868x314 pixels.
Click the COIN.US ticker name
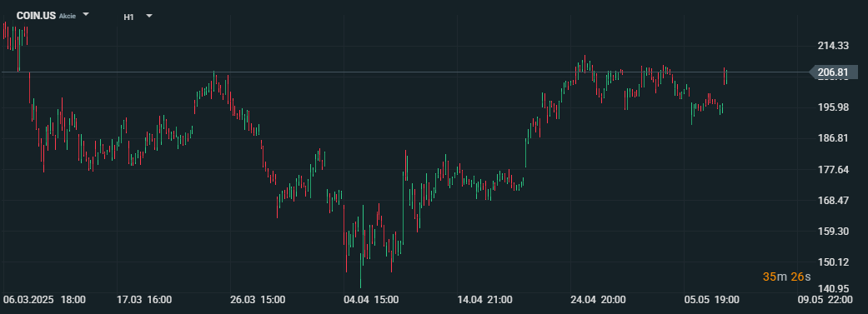coord(36,16)
